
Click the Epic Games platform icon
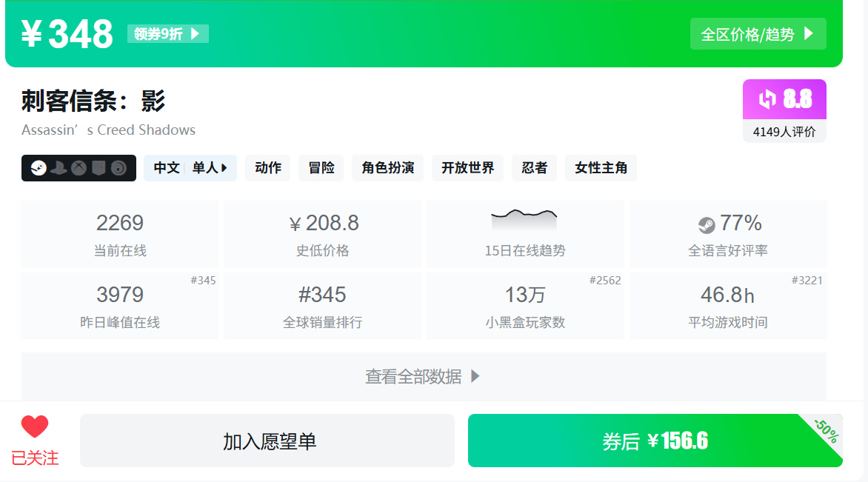point(99,167)
